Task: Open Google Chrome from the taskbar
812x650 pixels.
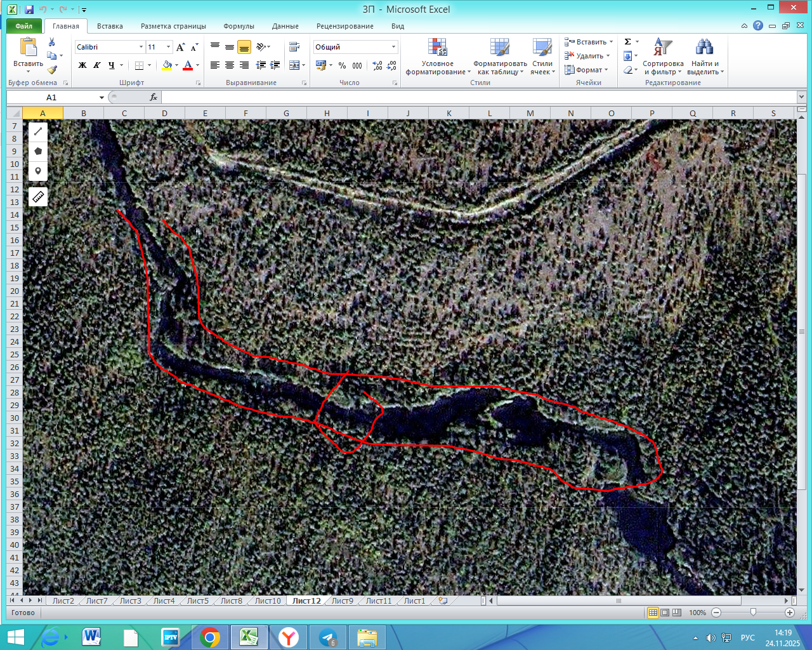Action: click(209, 637)
